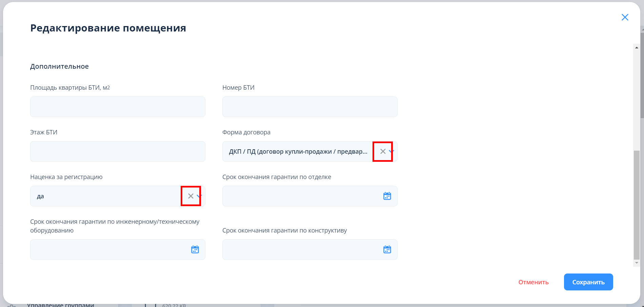644x307 pixels.
Task: Click the dialog's vertical scrollbar thumb
Action: [637, 205]
